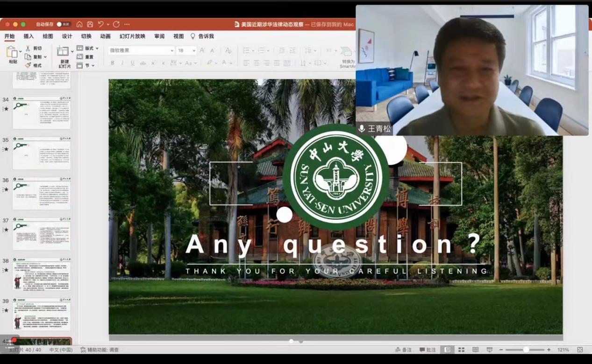Expand the new slide dropdown arrow
The height and width of the screenshot is (364, 592).
point(72,51)
